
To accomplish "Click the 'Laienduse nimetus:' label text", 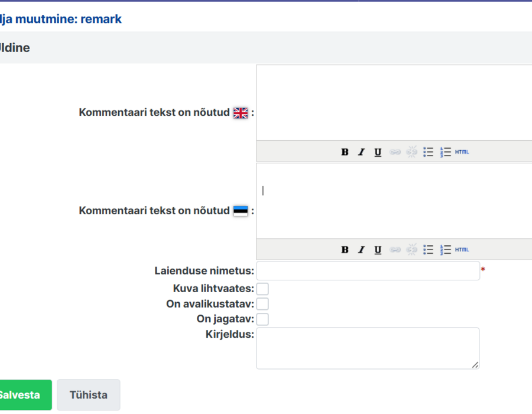I will [205, 271].
